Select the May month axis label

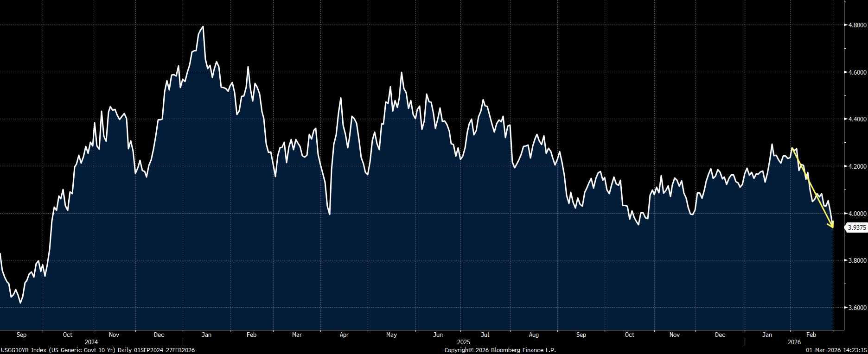391,335
